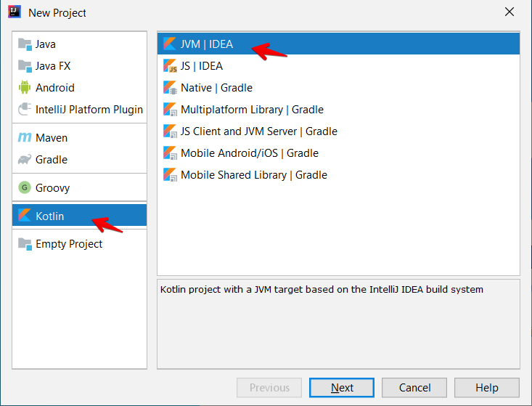Select Java FX project type
Viewport: 532px width, 406px height.
point(53,65)
